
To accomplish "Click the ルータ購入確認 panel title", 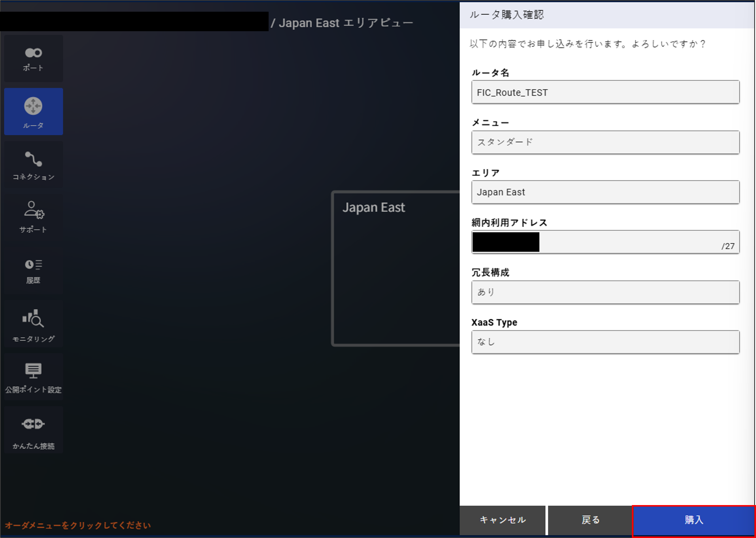I will pos(507,15).
